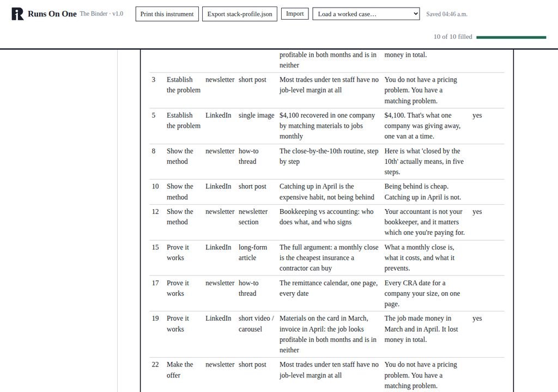Viewport: 558px width, 392px height.
Task: Click 'LinkedIn' channel in row 15
Action: pyautogui.click(x=218, y=247)
